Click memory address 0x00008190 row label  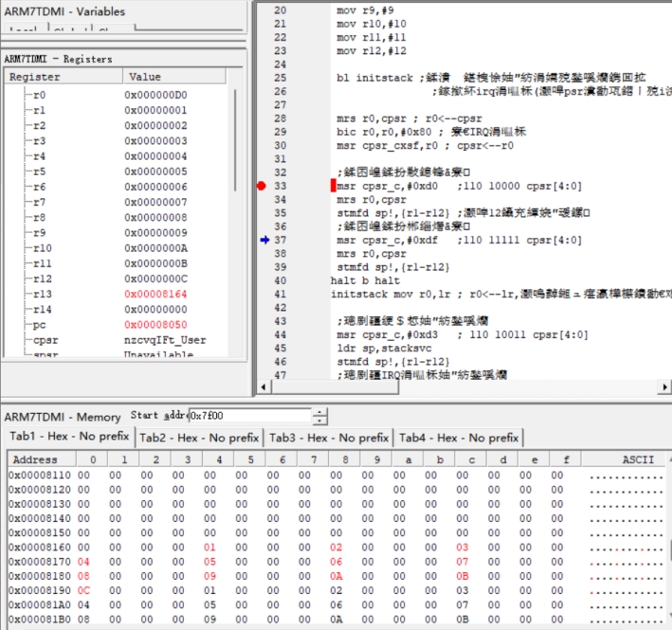pyautogui.click(x=40, y=590)
